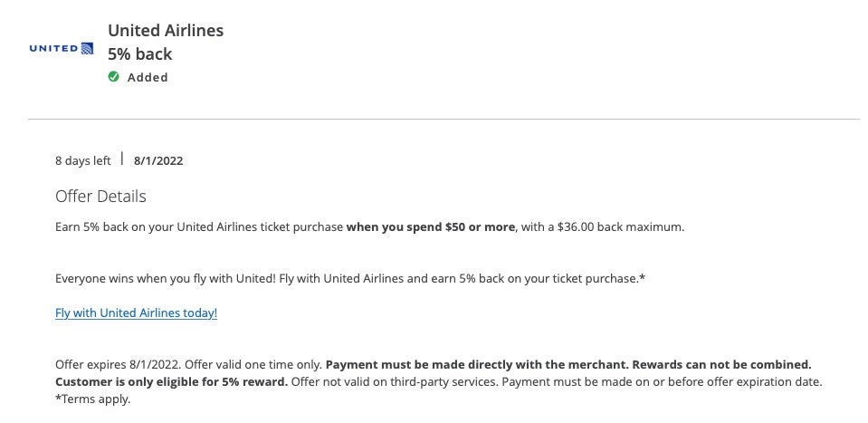Screen dimensions: 868x423
Task: Click the 'Everyone wins when you fly' sentence
Action: coord(349,279)
